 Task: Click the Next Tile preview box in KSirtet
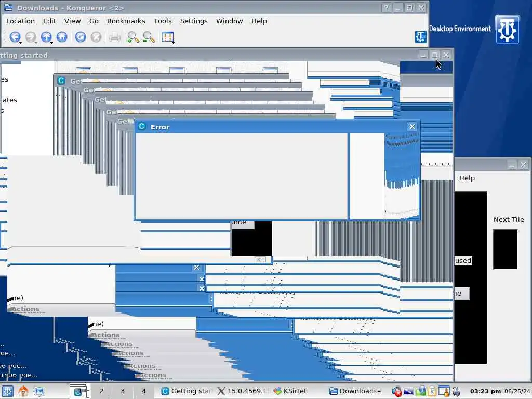(x=505, y=249)
